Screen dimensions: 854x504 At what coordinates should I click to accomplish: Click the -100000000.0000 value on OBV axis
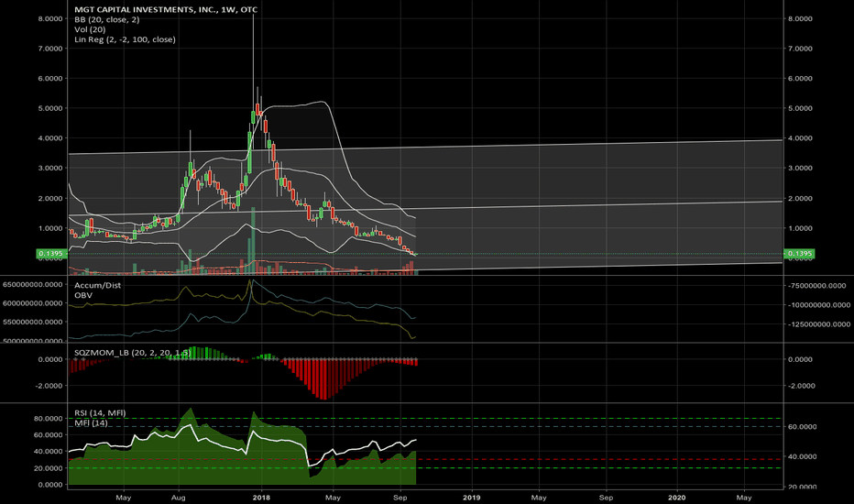[818, 304]
